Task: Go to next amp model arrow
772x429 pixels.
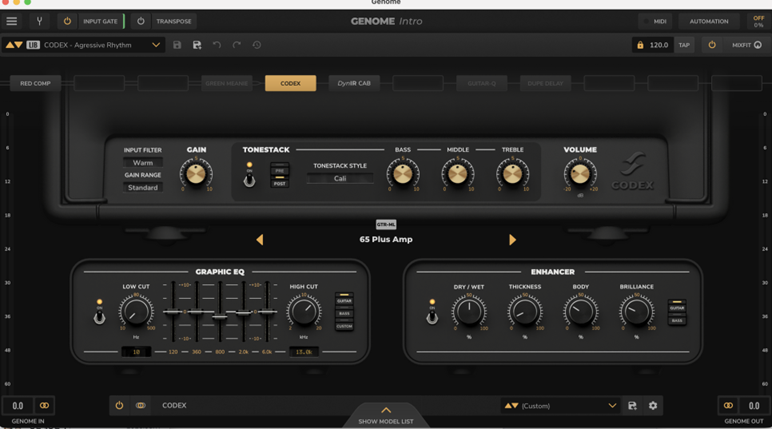Action: tap(513, 240)
